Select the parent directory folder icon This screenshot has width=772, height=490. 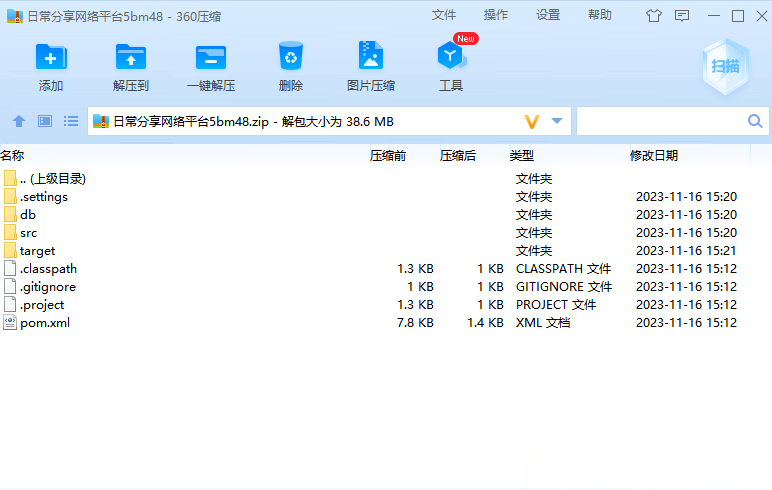(10, 179)
